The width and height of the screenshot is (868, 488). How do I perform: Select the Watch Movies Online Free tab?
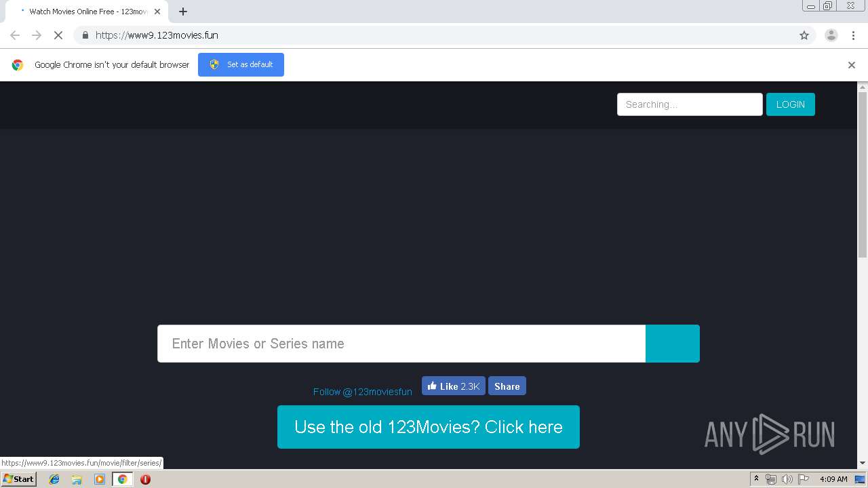coord(87,12)
